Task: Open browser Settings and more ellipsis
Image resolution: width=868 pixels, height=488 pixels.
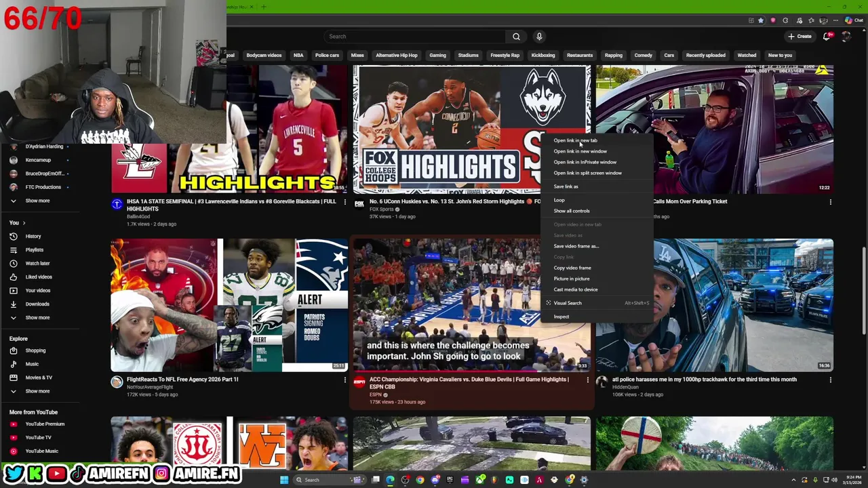Action: pyautogui.click(x=836, y=20)
